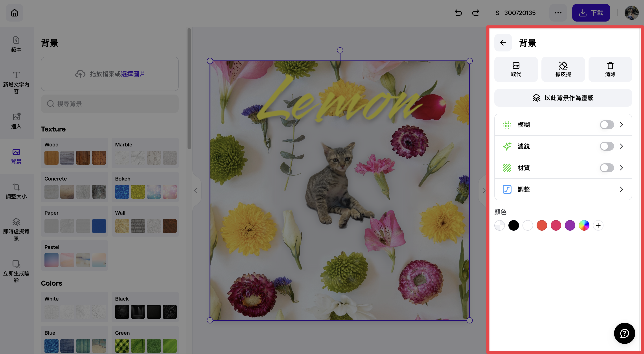The height and width of the screenshot is (354, 644).
Task: Toggle the 材質 texture switch
Action: point(607,168)
